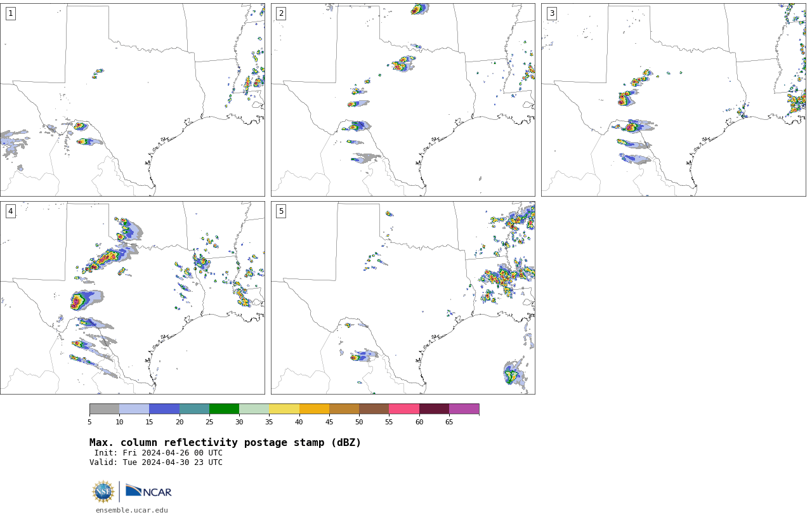Image resolution: width=812 pixels, height=517 pixels.
Task: Click the orange 40-45 dBZ swatch
Action: tap(314, 409)
